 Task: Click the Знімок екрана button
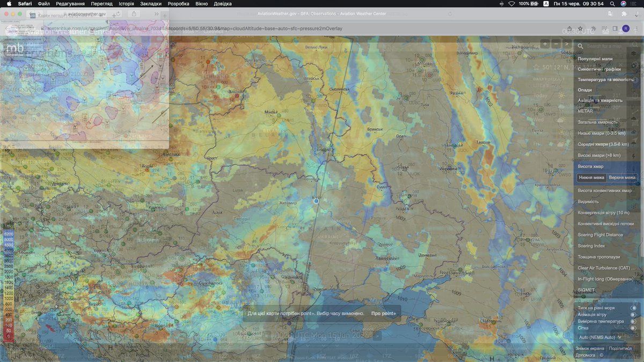[590, 348]
